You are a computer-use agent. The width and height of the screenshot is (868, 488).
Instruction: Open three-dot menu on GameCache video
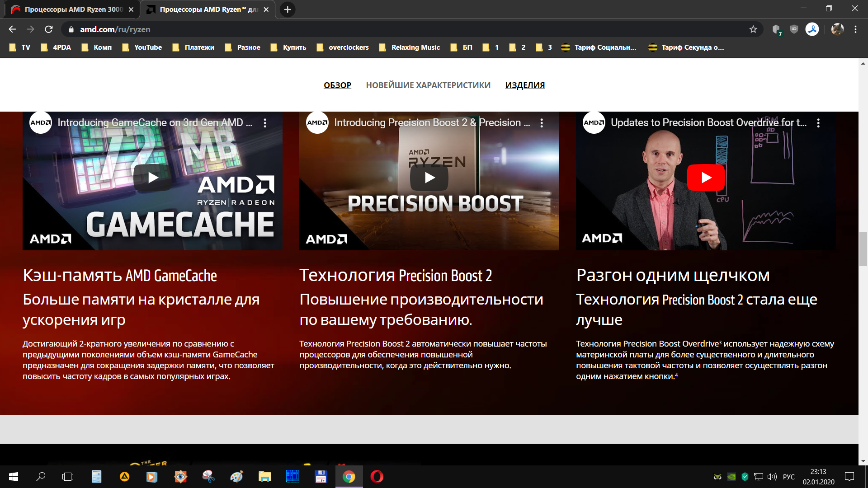(x=265, y=123)
